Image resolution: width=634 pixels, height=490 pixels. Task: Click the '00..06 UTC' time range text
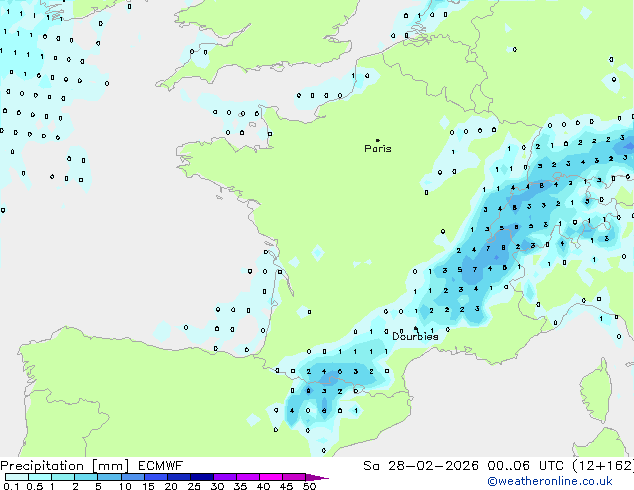[525, 466]
